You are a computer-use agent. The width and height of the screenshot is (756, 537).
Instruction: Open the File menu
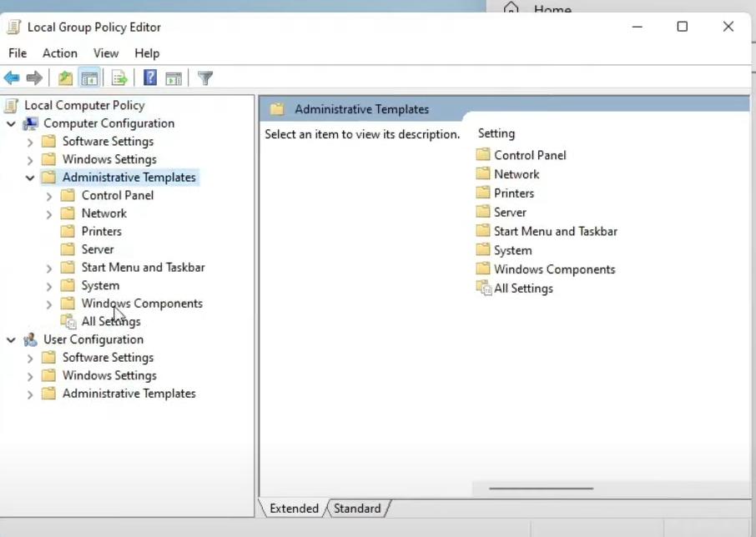18,53
